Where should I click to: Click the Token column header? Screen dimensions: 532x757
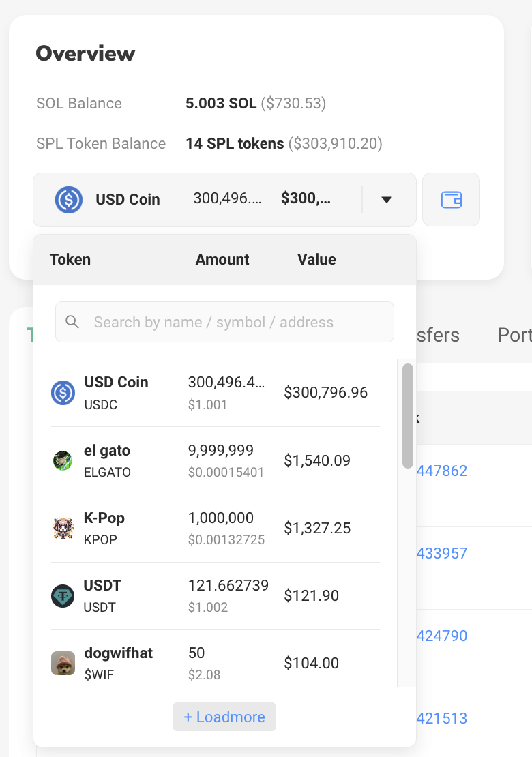(x=70, y=259)
